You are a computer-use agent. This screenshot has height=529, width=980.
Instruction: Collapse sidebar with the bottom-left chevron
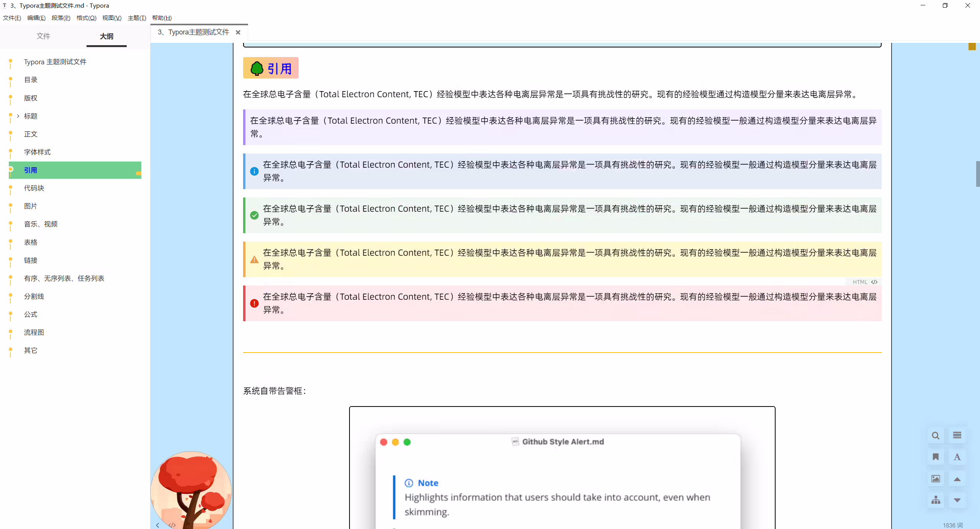[157, 525]
